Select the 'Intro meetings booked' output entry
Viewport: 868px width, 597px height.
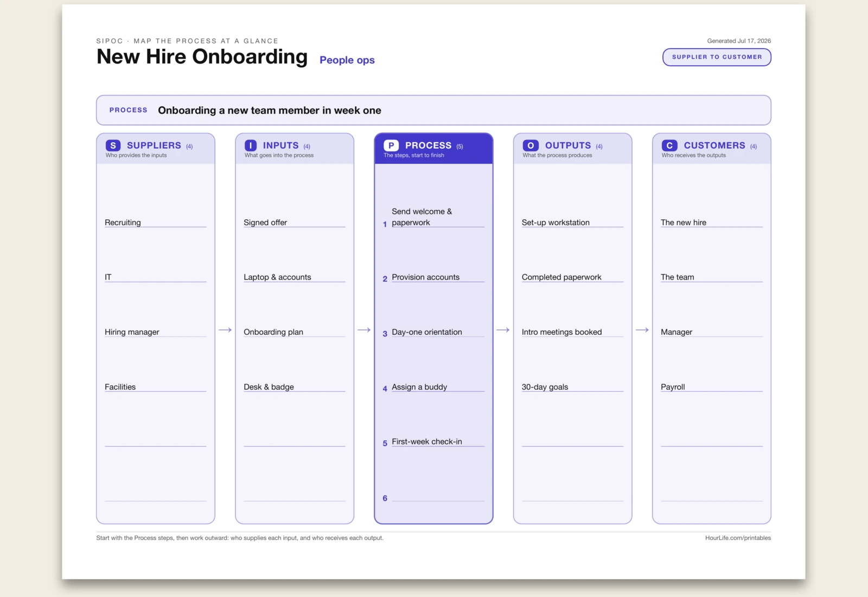coord(561,332)
